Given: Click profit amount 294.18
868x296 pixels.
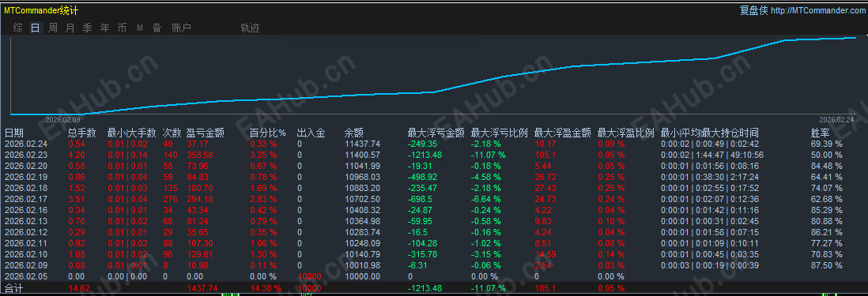Looking at the screenshot, I should click(200, 199).
